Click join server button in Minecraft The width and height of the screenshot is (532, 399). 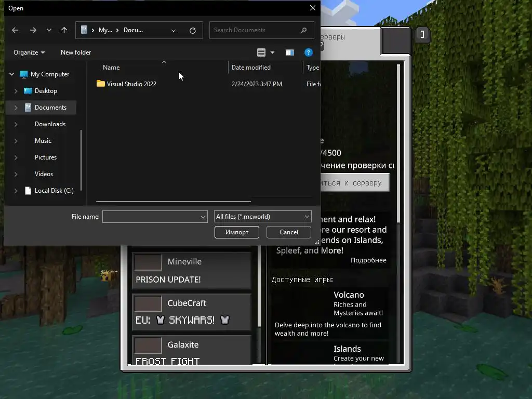(354, 183)
